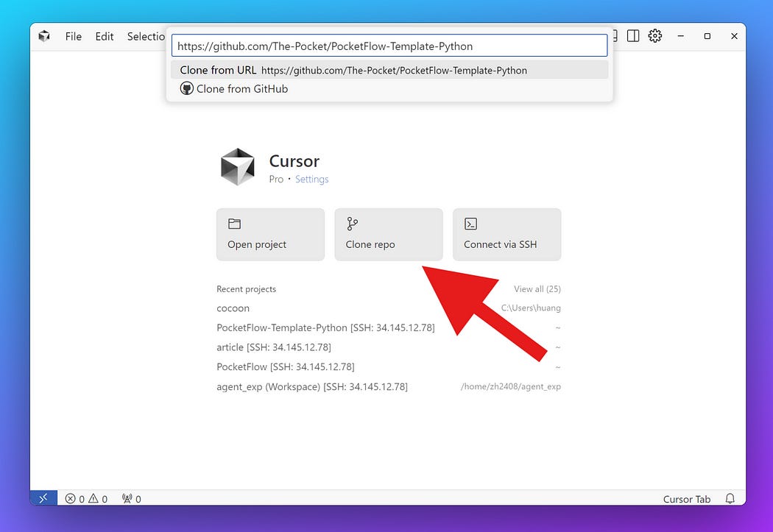773x532 pixels.
Task: Open the File menu
Action: (x=73, y=36)
